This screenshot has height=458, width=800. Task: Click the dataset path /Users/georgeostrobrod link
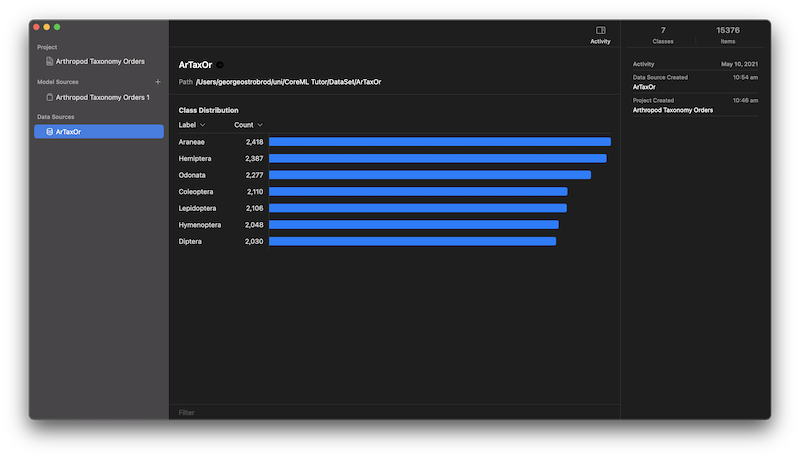coord(288,82)
